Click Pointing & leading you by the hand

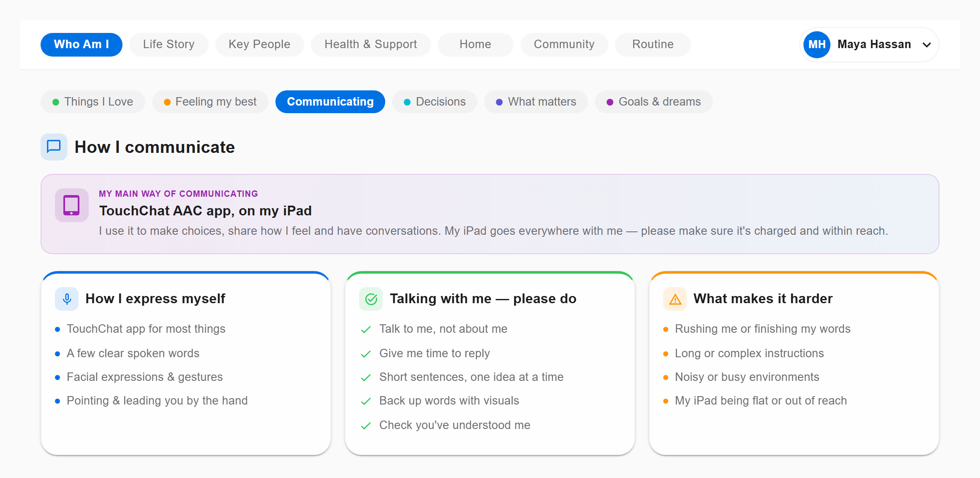click(157, 401)
